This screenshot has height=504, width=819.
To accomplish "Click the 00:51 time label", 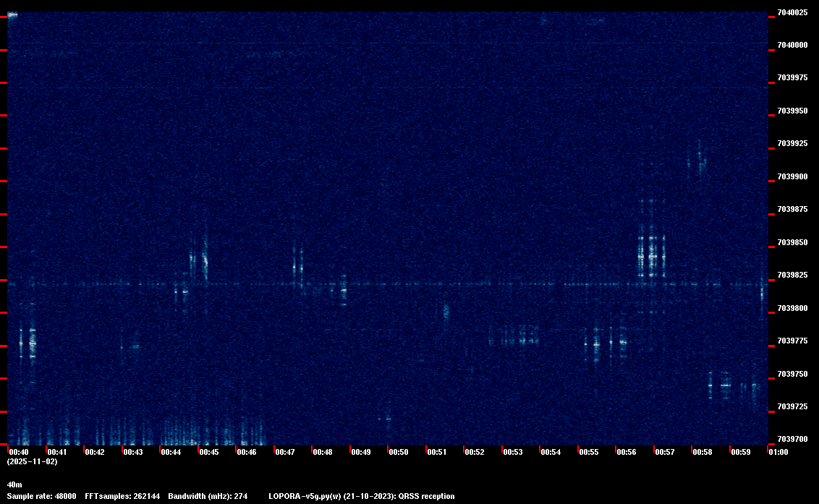I will (x=437, y=452).
